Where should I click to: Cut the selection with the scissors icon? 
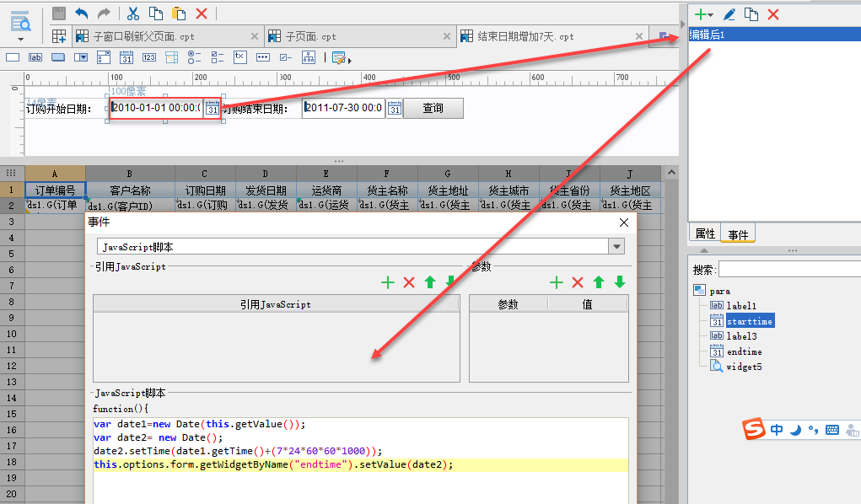tap(133, 13)
